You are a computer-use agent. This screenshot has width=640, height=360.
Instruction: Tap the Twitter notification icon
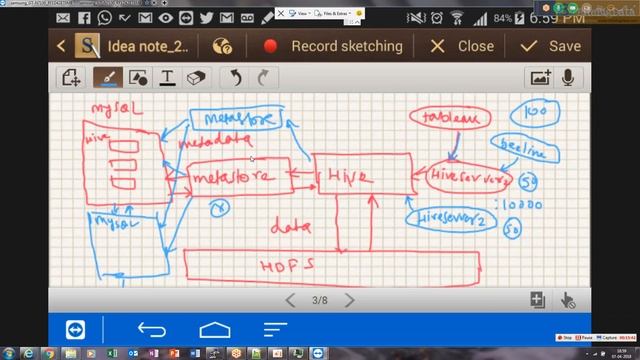coord(207,18)
